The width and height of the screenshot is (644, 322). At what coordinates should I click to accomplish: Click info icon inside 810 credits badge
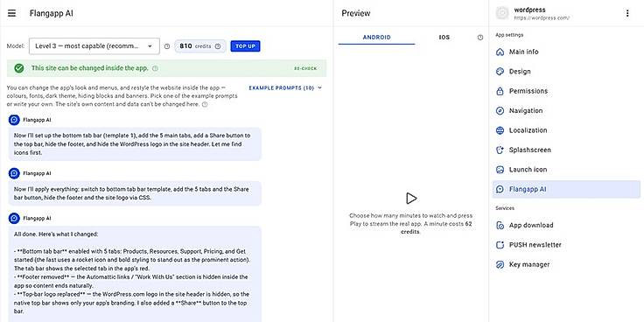(x=218, y=46)
